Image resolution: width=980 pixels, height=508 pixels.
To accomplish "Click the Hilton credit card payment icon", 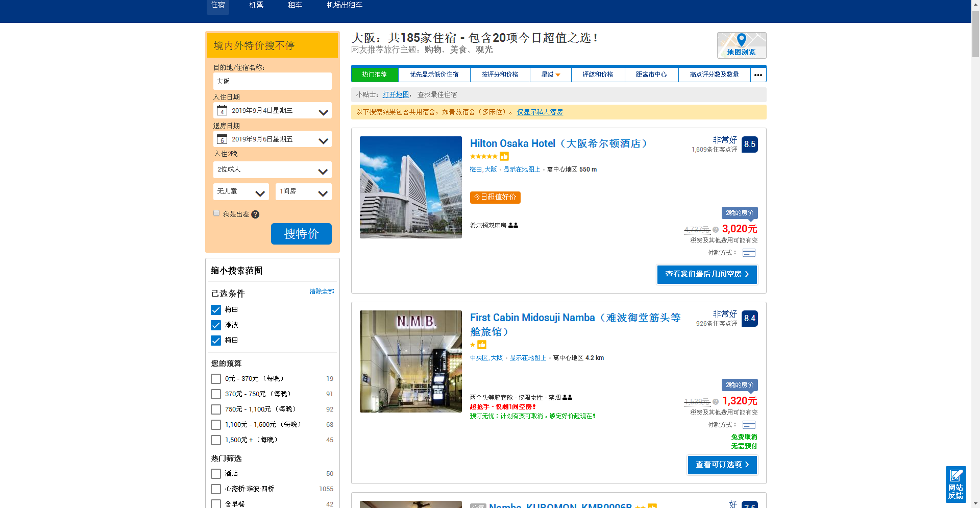I will coord(749,253).
